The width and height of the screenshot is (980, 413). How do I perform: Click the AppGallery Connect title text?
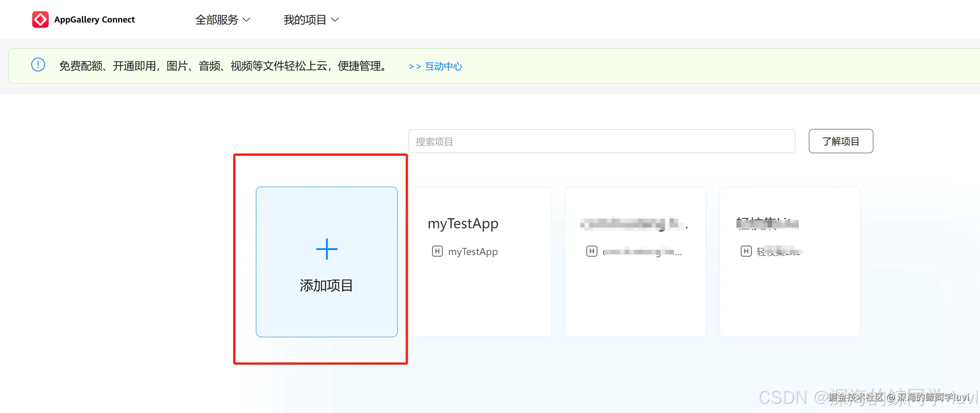pos(94,20)
